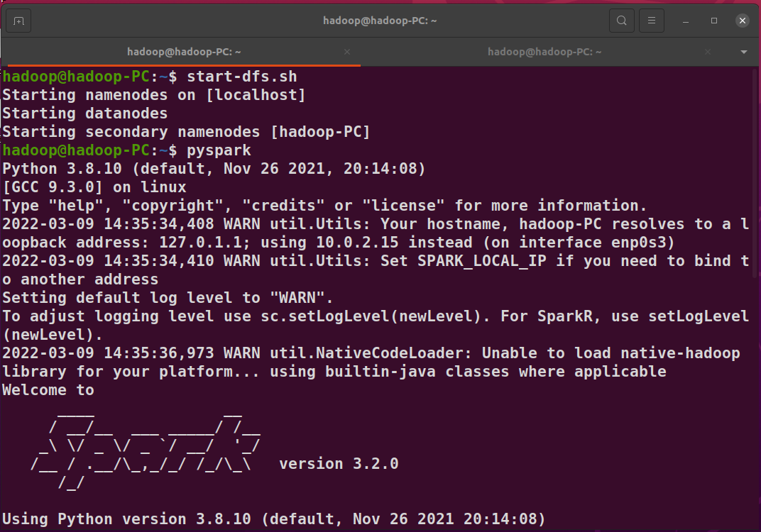Maximize the terminal window

point(714,21)
